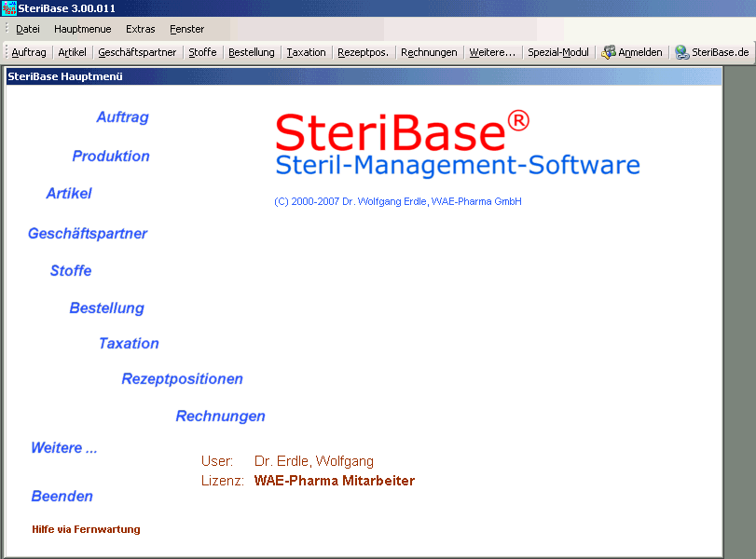Viewport: 756px width, 559px height.
Task: Open the Rezeptpositionen link
Action: click(x=183, y=379)
